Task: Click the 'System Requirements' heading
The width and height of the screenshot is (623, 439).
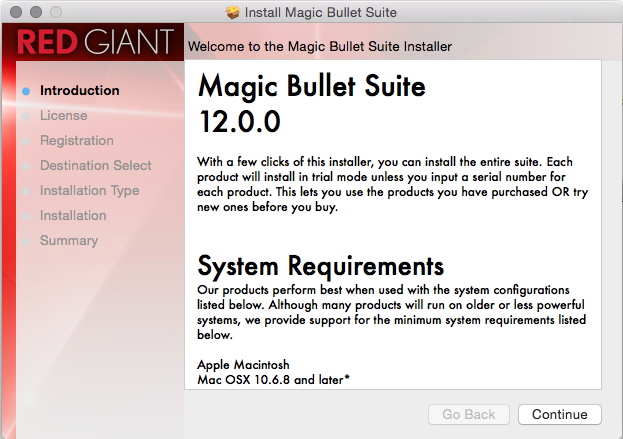Action: click(320, 266)
